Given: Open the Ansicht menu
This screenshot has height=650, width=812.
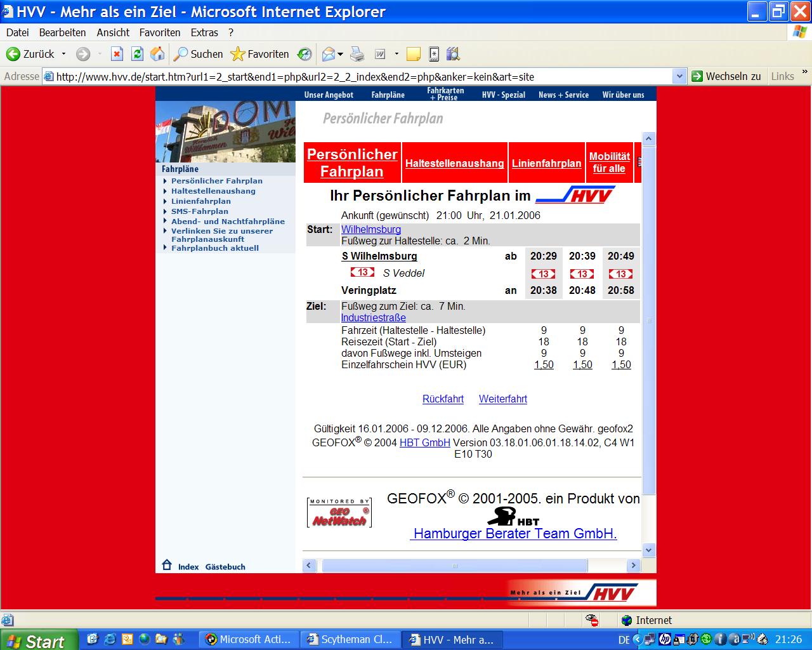Looking at the screenshot, I should [x=113, y=32].
